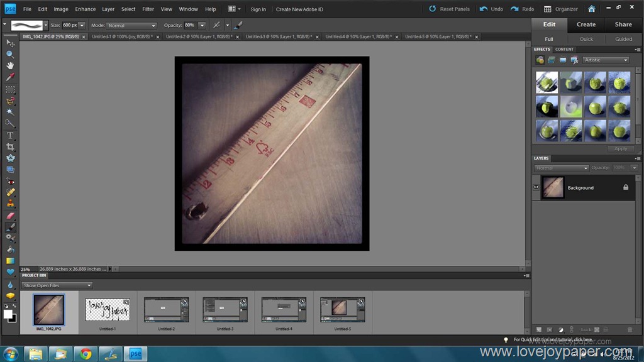This screenshot has width=644, height=362.
Task: Expand tablet options dropdown arrow
Action: point(227,25)
